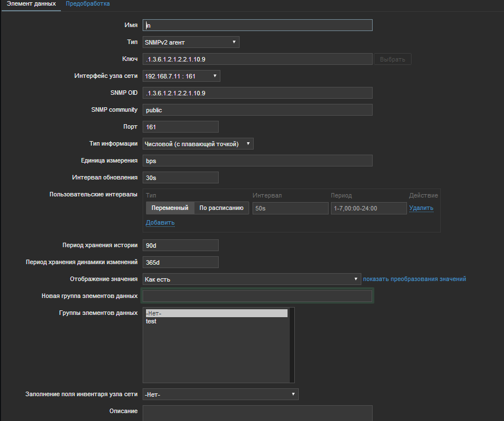Click the Выбрать button next to Ключ
Viewport: 504px width, 421px height.
click(x=393, y=59)
